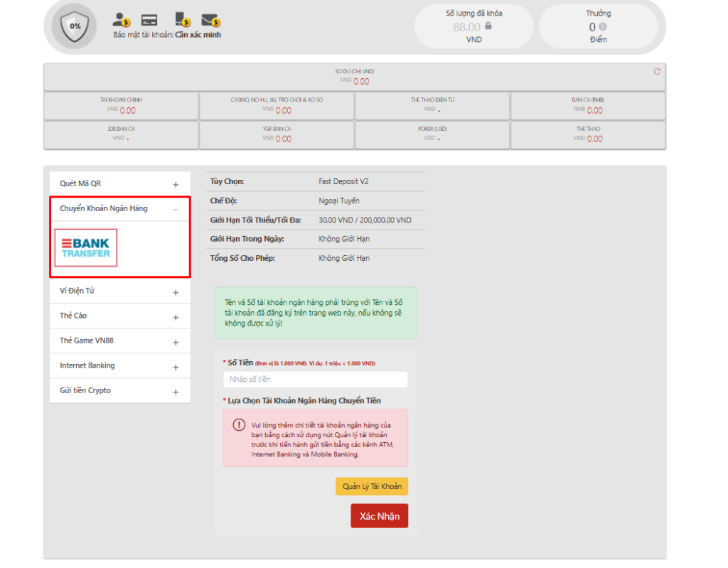This screenshot has width=728, height=568.
Task: Click the Thưởng points panel
Action: point(599,26)
